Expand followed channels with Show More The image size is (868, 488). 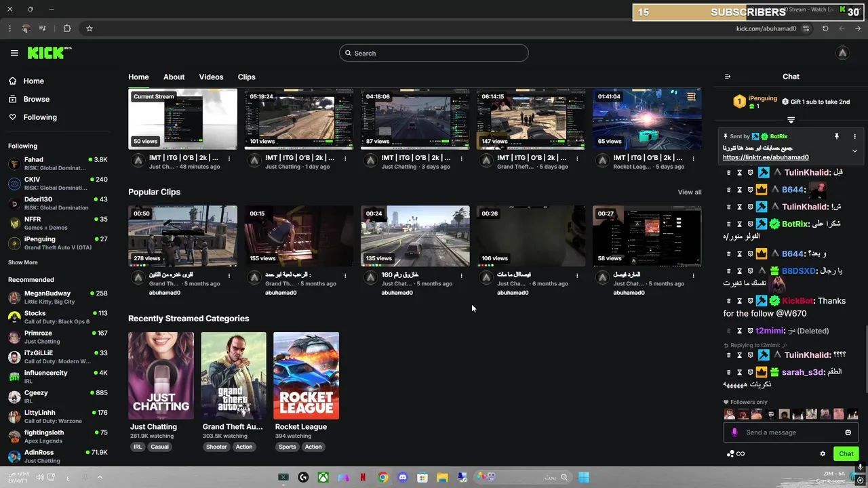coord(23,262)
